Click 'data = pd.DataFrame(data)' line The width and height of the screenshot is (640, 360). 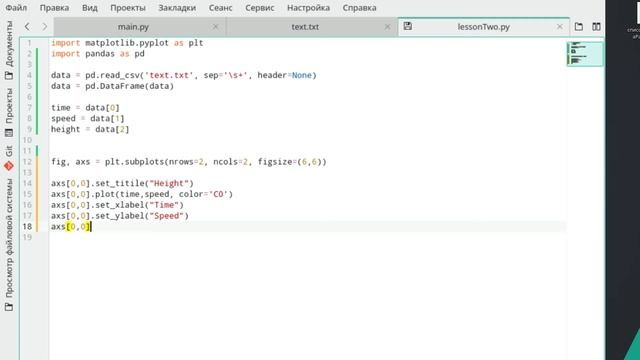pyautogui.click(x=112, y=86)
